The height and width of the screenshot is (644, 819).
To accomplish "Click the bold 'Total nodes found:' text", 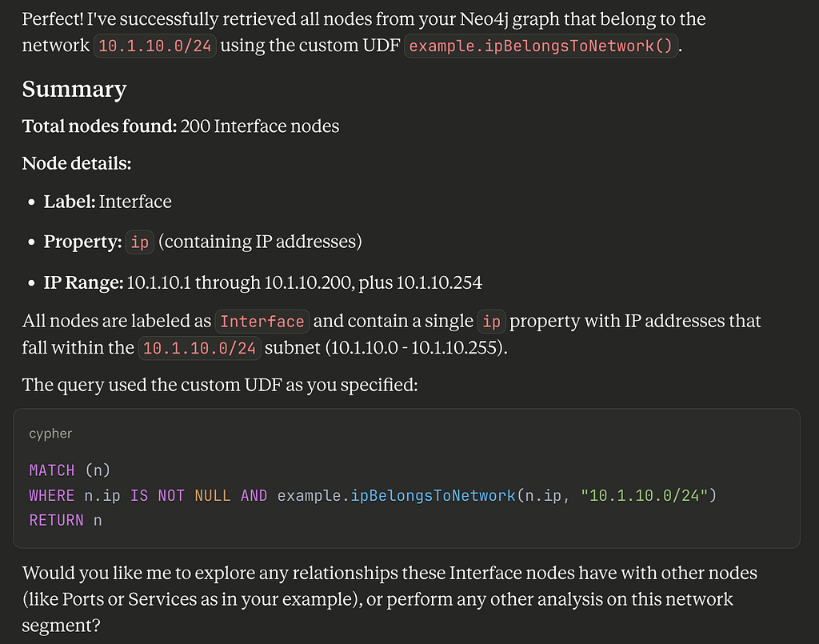I will click(99, 126).
